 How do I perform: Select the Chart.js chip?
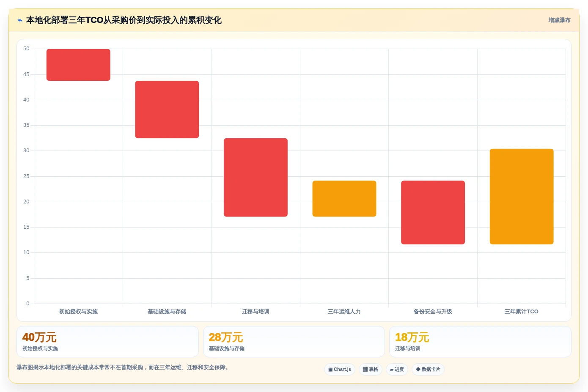tap(340, 369)
